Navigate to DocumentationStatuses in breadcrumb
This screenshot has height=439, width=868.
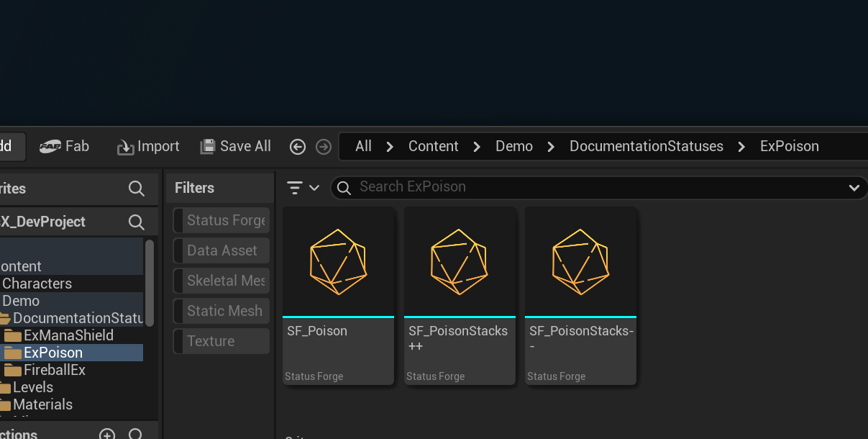646,146
